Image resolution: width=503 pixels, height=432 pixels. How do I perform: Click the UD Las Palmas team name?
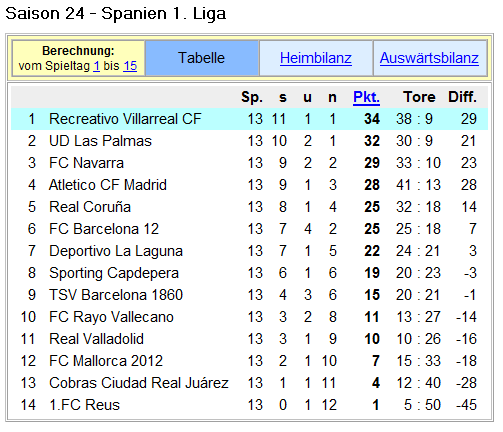coord(100,141)
